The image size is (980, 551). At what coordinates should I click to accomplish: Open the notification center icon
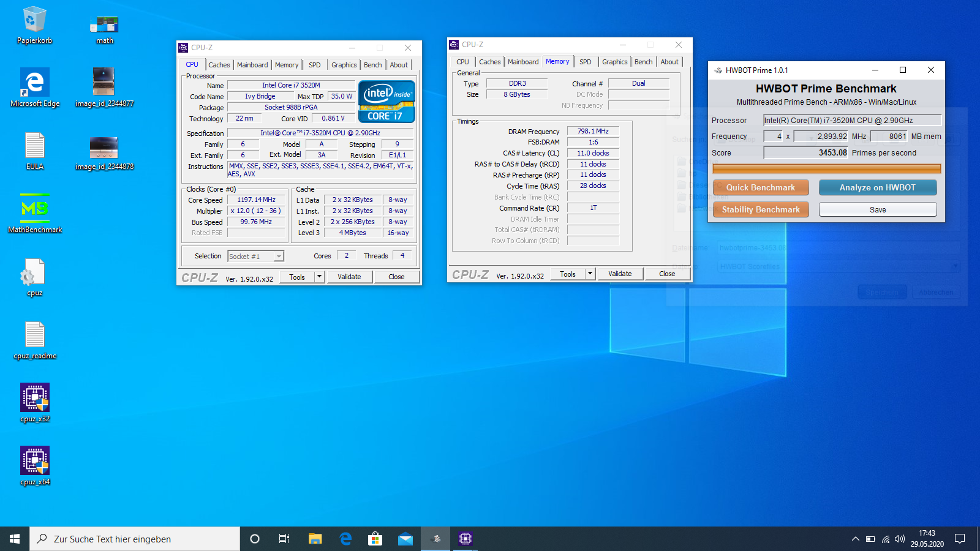click(960, 539)
